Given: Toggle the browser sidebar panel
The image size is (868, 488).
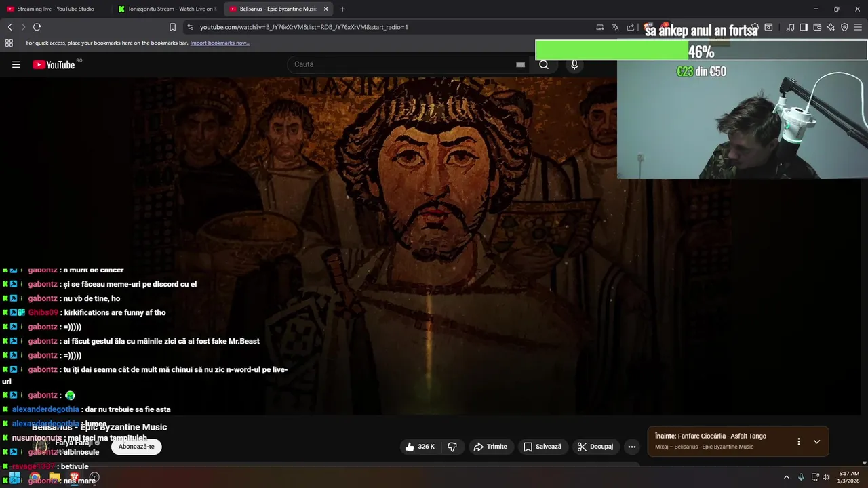Looking at the screenshot, I should [x=804, y=27].
